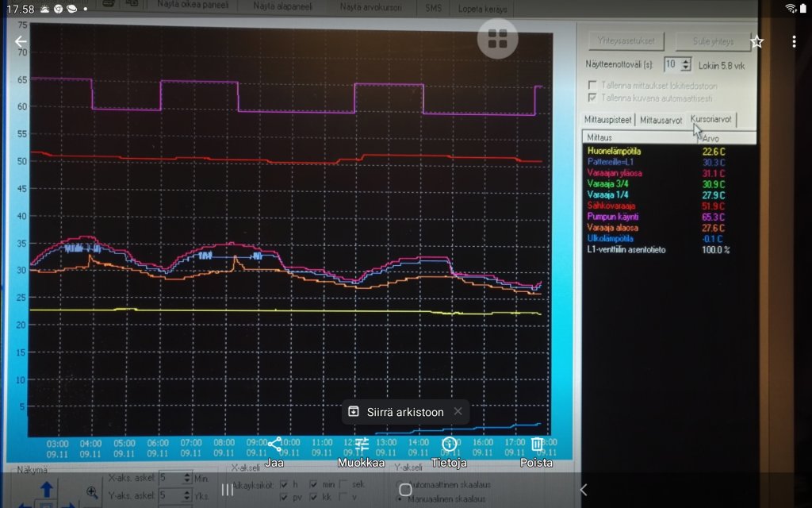Click the Sulje yhteys button
The height and width of the screenshot is (508, 812).
coord(713,41)
